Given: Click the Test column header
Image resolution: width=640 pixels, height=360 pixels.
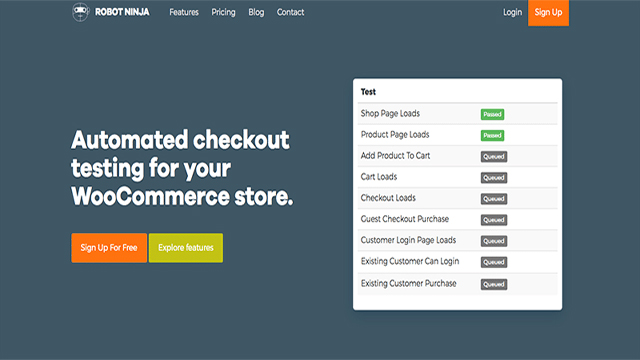Looking at the screenshot, I should 368,92.
